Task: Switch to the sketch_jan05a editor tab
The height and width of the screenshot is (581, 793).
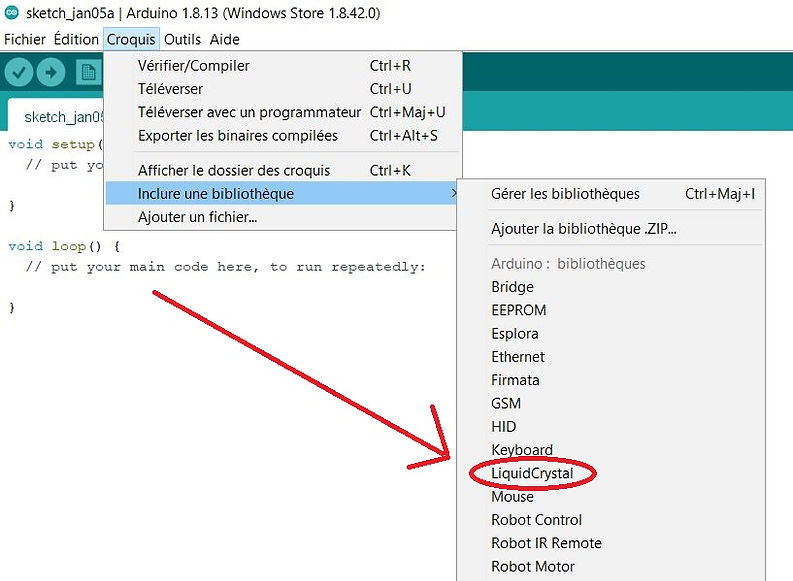Action: point(56,116)
